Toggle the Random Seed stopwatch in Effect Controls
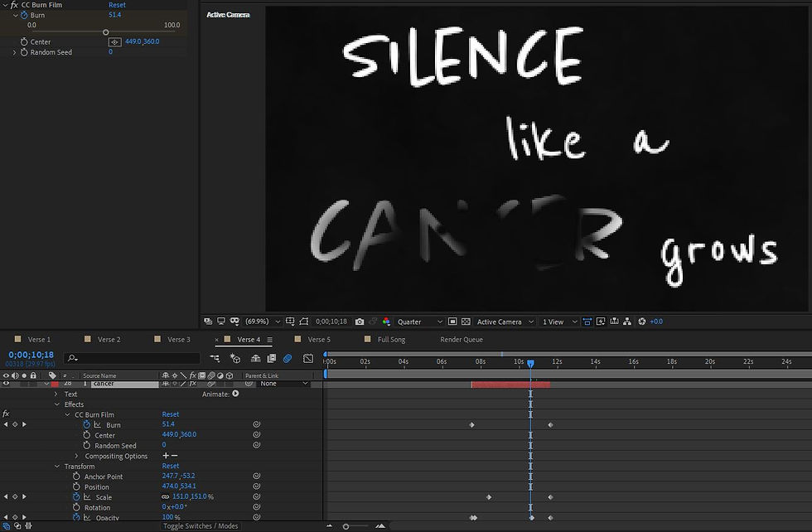This screenshot has width=812, height=532. tap(24, 52)
